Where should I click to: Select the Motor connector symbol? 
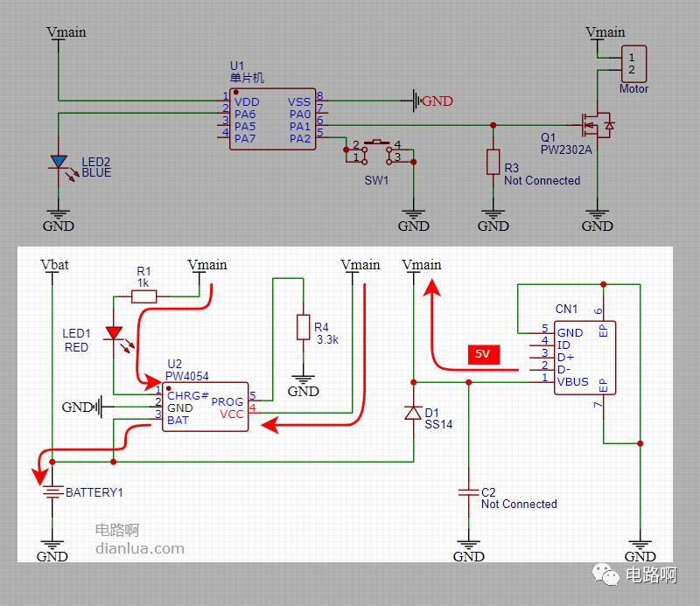click(x=633, y=64)
